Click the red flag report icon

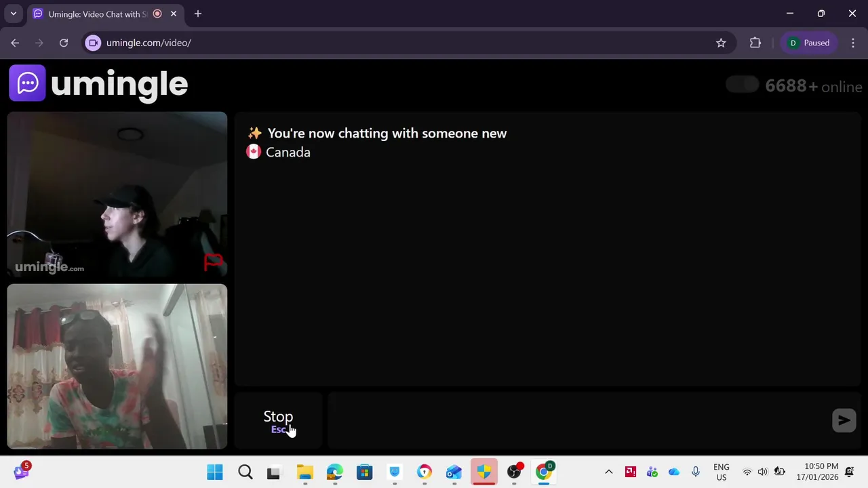(x=214, y=262)
